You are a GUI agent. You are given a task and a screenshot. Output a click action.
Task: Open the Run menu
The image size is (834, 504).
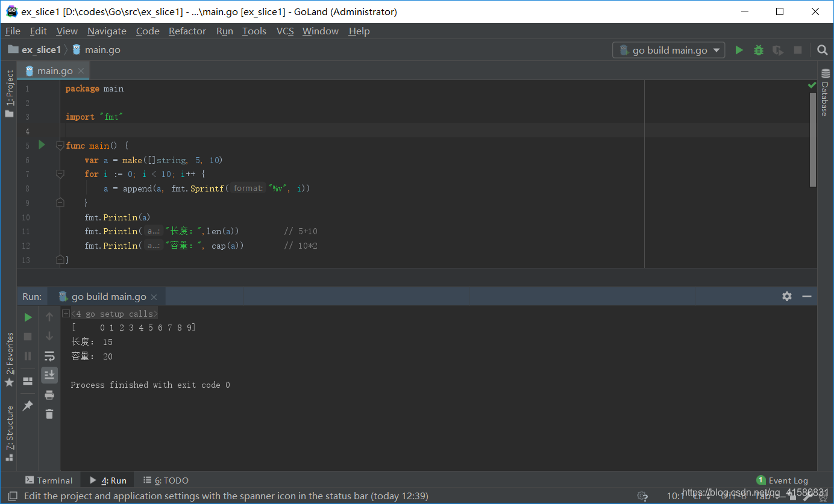(x=225, y=31)
